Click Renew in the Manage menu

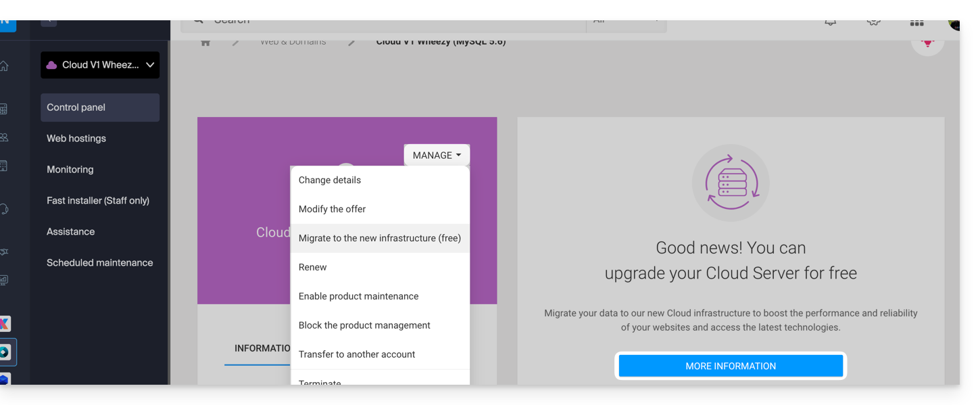point(312,267)
